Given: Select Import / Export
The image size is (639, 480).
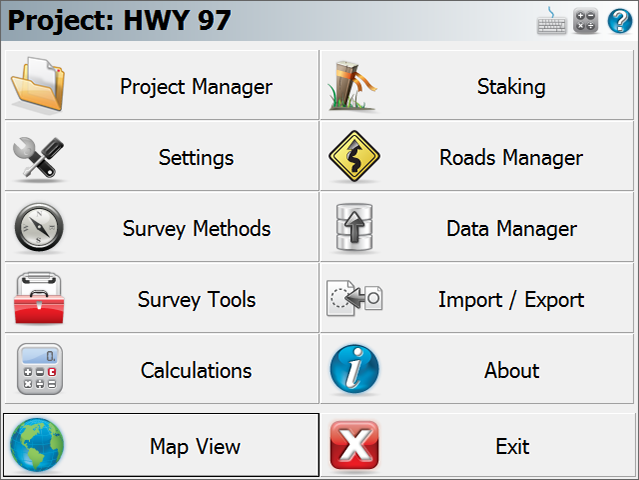Looking at the screenshot, I should (477, 298).
